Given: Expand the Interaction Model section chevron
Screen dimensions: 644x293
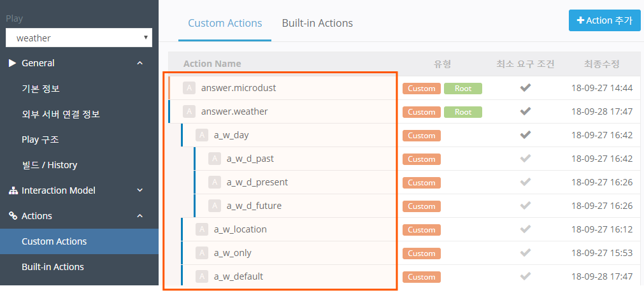Looking at the screenshot, I should 140,190.
